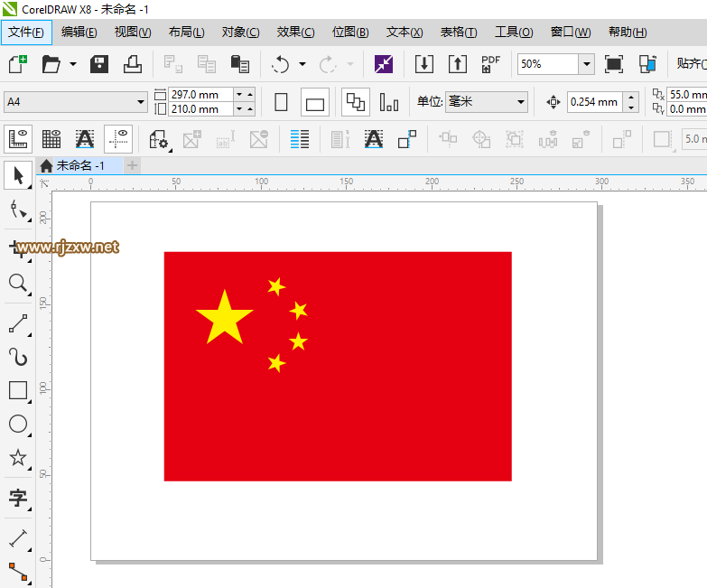Toggle the Current page layout button
Viewport: 707px width, 588px height.
[x=389, y=102]
